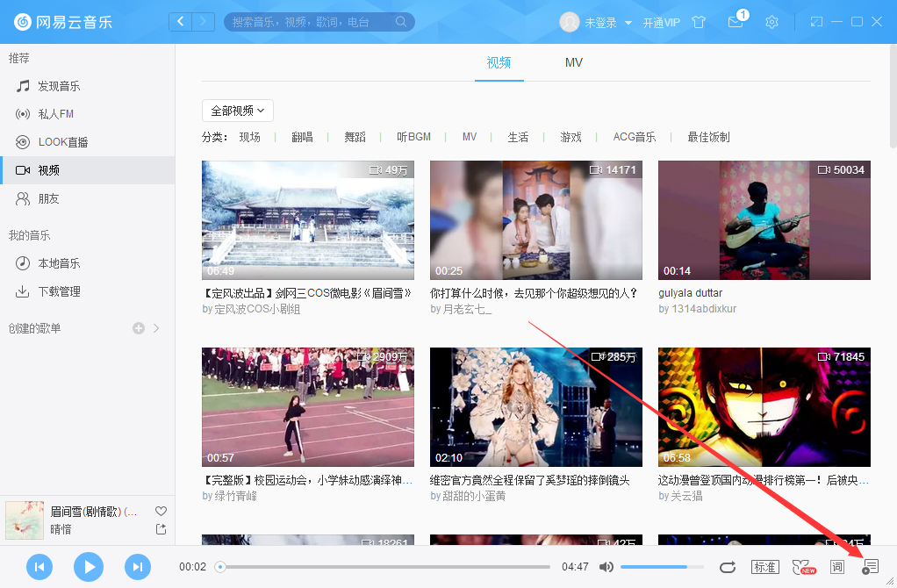Open the playback queue list
Image resolution: width=897 pixels, height=588 pixels.
tap(869, 567)
